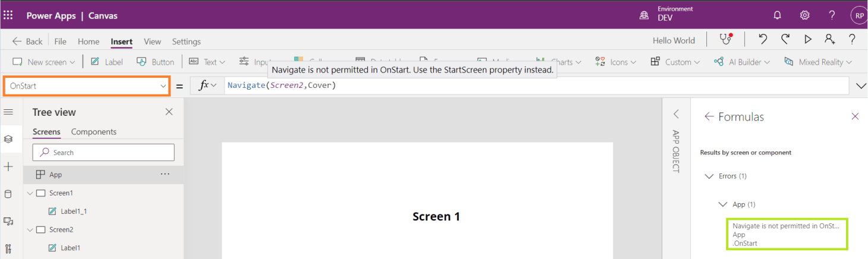The width and height of the screenshot is (868, 259).
Task: Open the Data sources cylinder icon
Action: coord(8,194)
